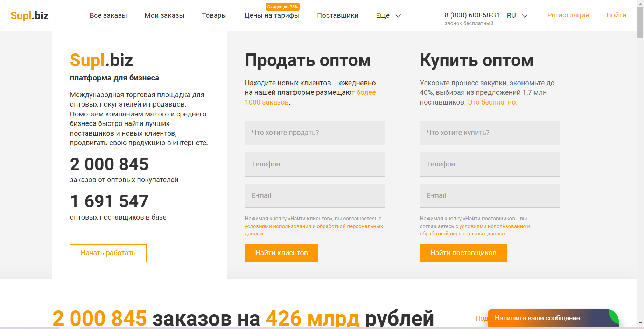
Task: Click the Supl.biz logo in header
Action: click(x=29, y=16)
